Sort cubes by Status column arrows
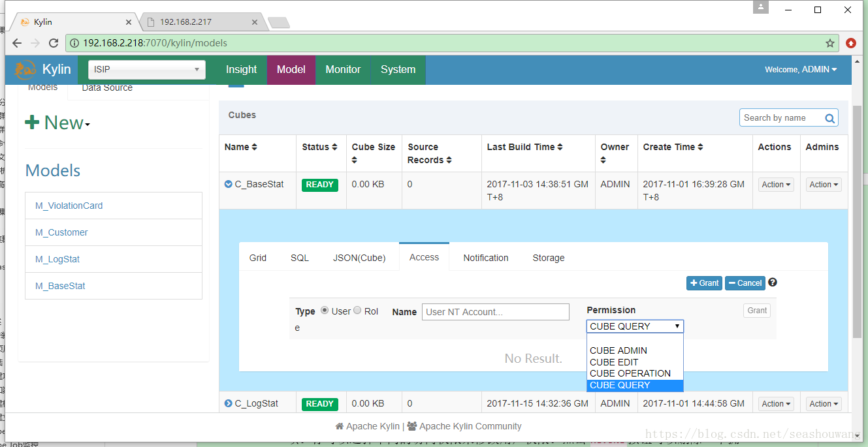Screen dimensions: 868x447 (334, 147)
